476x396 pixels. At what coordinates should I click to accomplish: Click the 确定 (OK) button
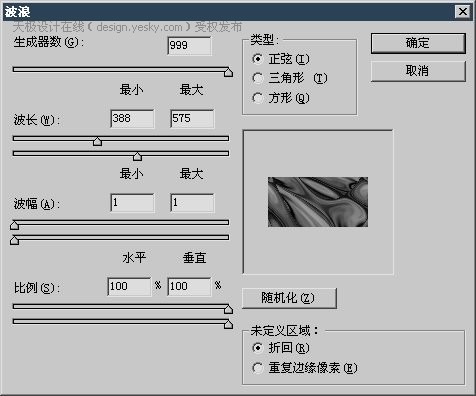tap(418, 43)
